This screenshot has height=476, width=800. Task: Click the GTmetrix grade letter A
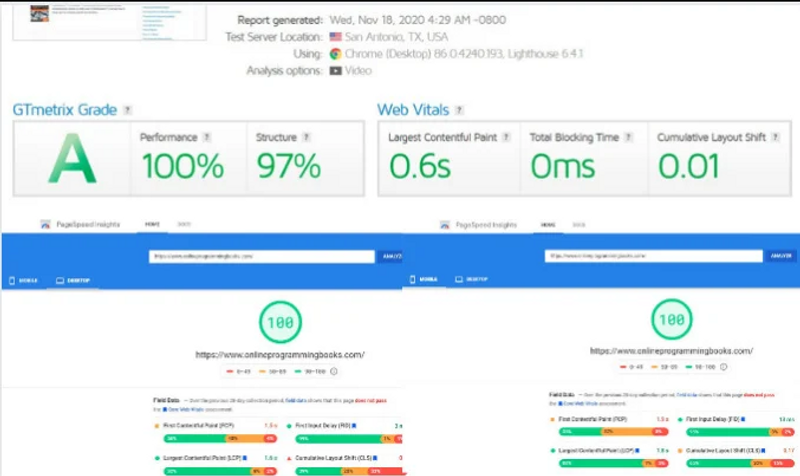point(72,158)
